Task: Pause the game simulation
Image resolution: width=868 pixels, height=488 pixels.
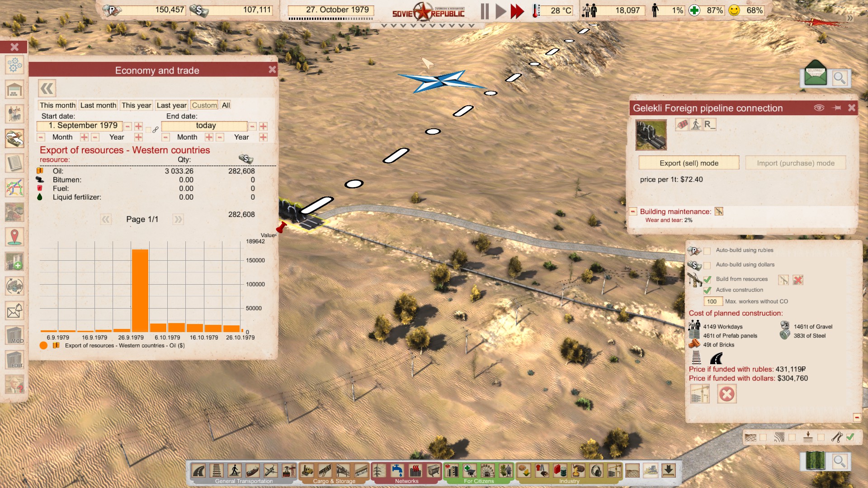Action: (x=485, y=11)
